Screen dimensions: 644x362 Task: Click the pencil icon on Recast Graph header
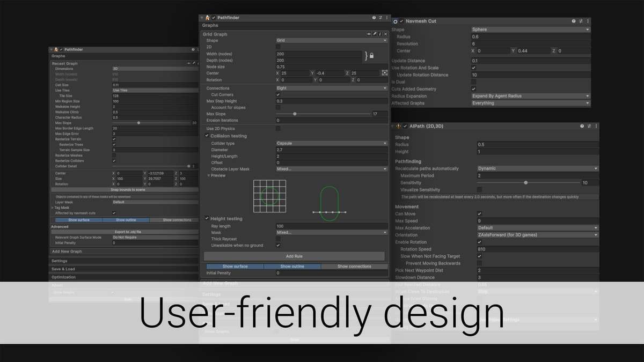pyautogui.click(x=193, y=63)
